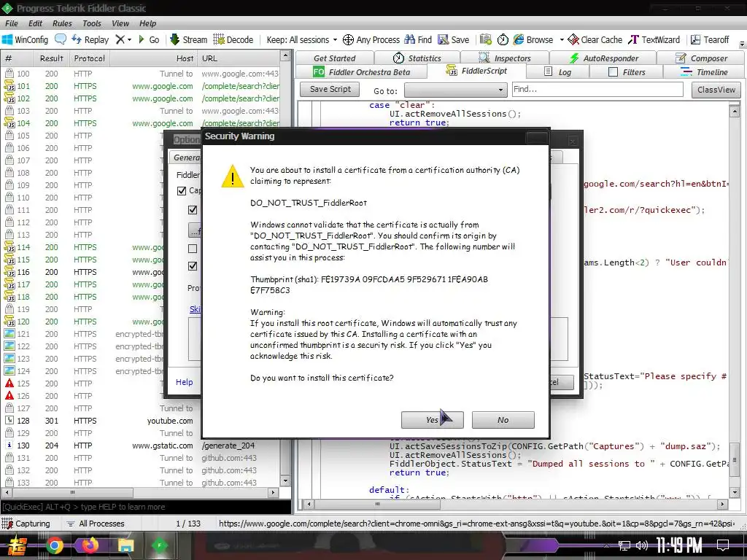
Task: Open the Help menu
Action: (147, 23)
